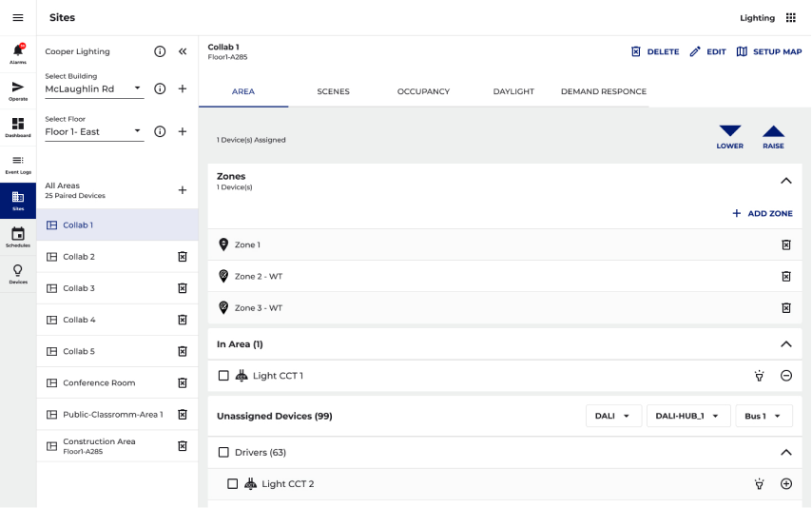Click the Raise up-triangle icon
The height and width of the screenshot is (508, 812).
click(773, 130)
